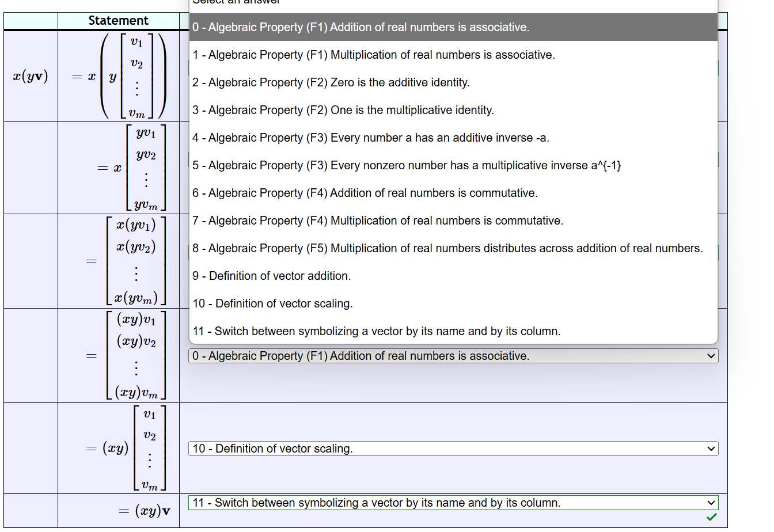Viewport: 774px width, 532px height.
Task: Pick option 11 in the open dropdown list
Action: coord(453,331)
